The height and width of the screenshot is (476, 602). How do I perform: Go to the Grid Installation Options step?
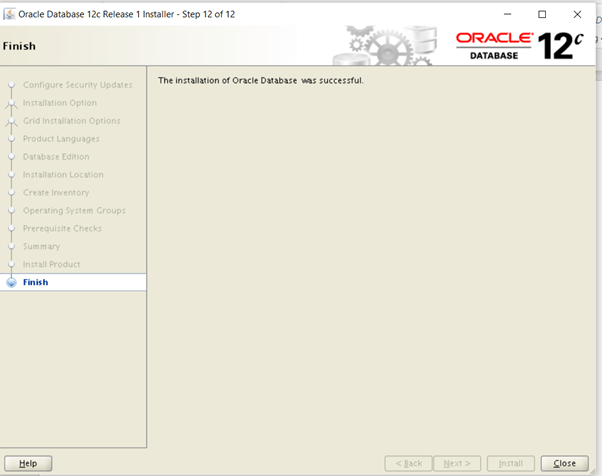(x=71, y=121)
